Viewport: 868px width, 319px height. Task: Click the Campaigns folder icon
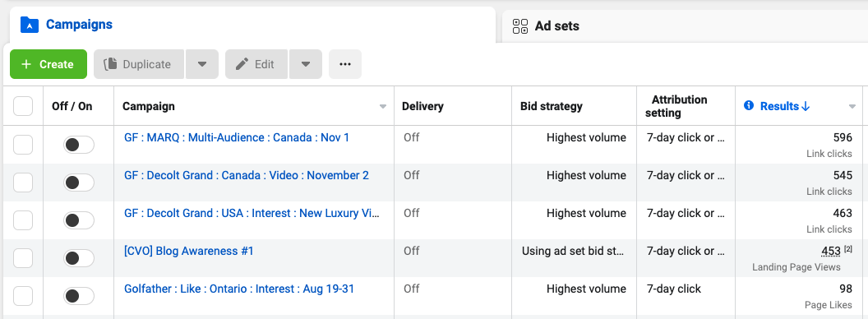[x=30, y=25]
